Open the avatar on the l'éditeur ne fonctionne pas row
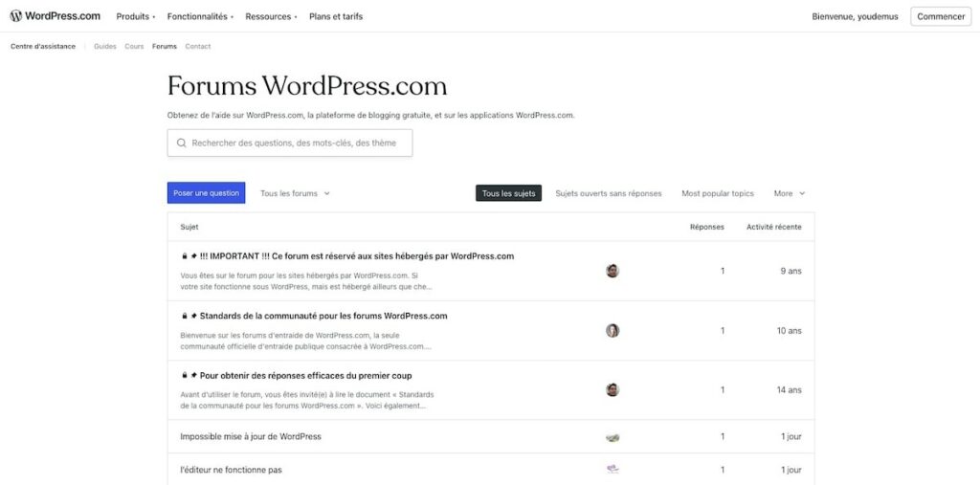 point(612,470)
